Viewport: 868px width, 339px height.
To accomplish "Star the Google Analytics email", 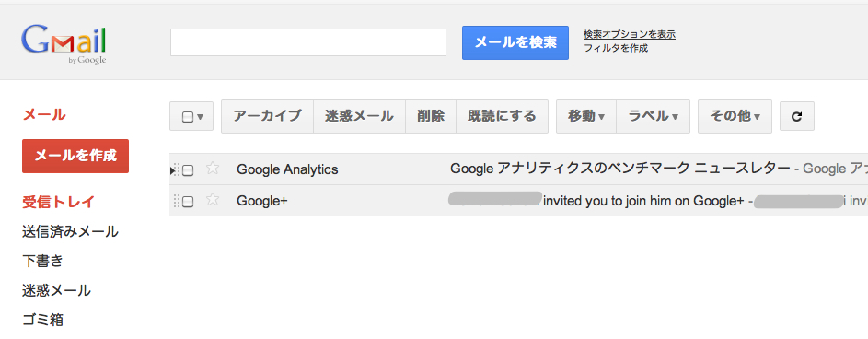I will coord(213,169).
